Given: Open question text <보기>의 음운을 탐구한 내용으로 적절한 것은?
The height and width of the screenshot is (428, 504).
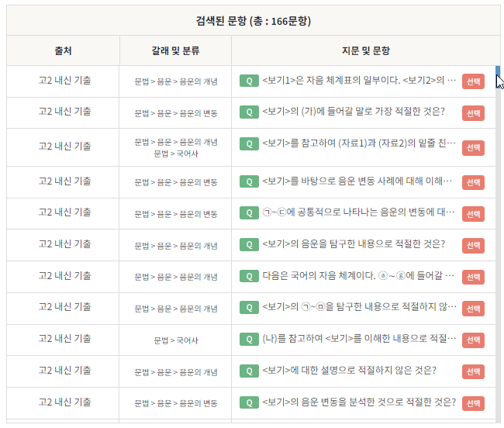Looking at the screenshot, I should [354, 244].
